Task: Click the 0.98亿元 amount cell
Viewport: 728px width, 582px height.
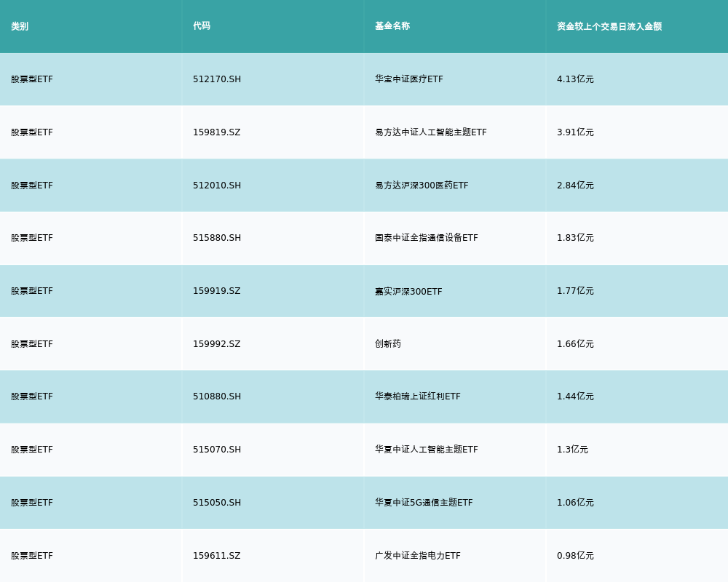Action: [575, 556]
